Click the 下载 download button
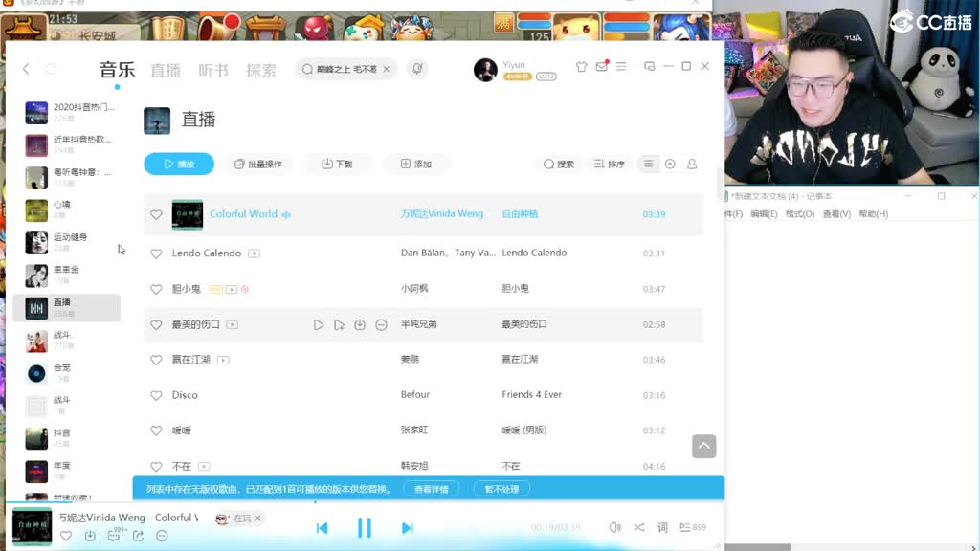This screenshot has height=551, width=980. click(x=337, y=164)
